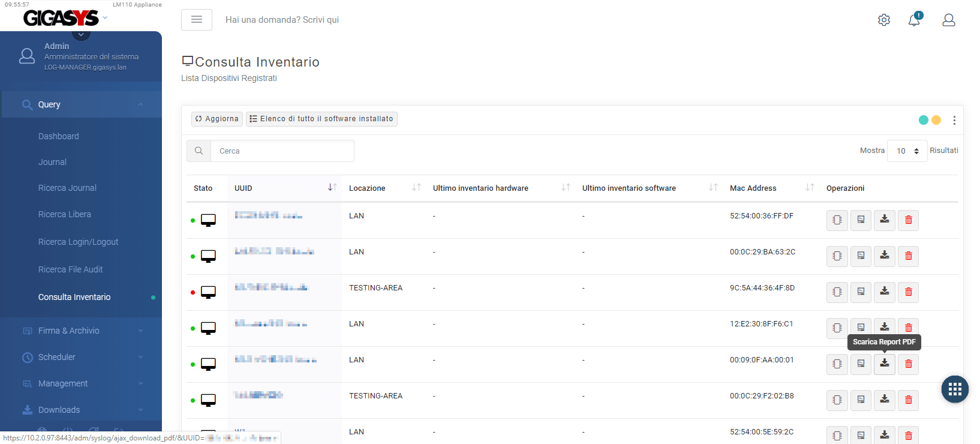Open the results-per-page dropdown
Screen dimensions: 980x444
[907, 151]
